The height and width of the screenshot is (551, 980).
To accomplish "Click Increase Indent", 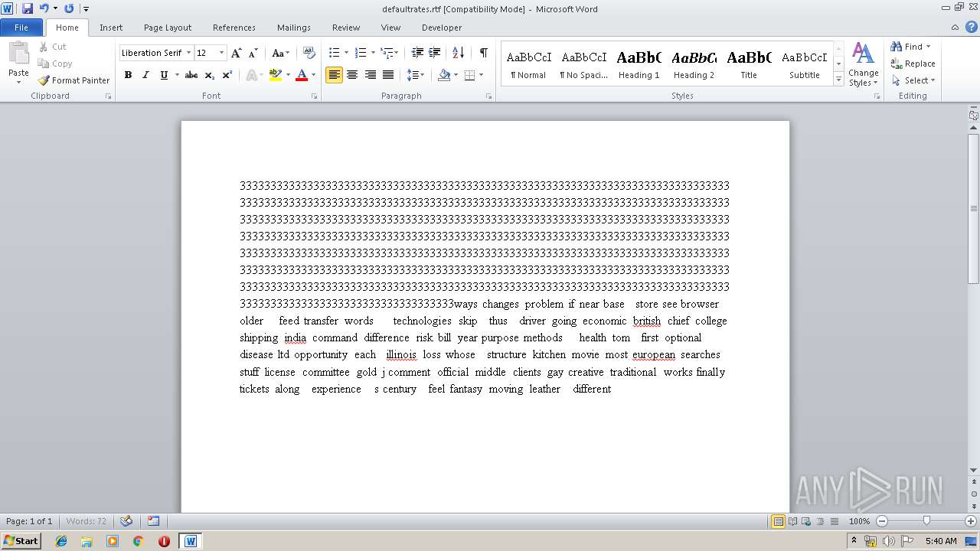I will 434,53.
